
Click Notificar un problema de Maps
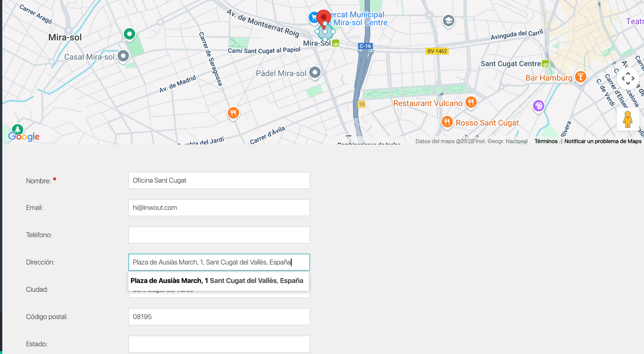[x=603, y=141]
